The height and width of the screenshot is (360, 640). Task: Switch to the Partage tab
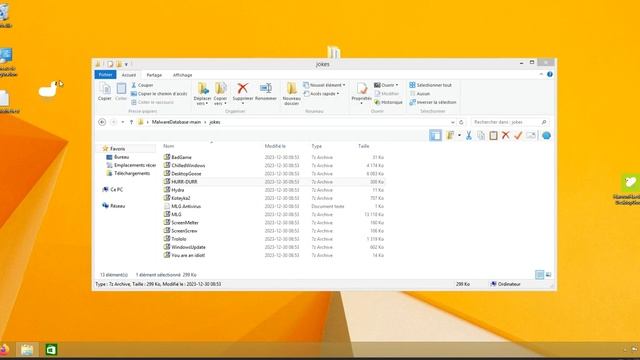click(x=154, y=75)
